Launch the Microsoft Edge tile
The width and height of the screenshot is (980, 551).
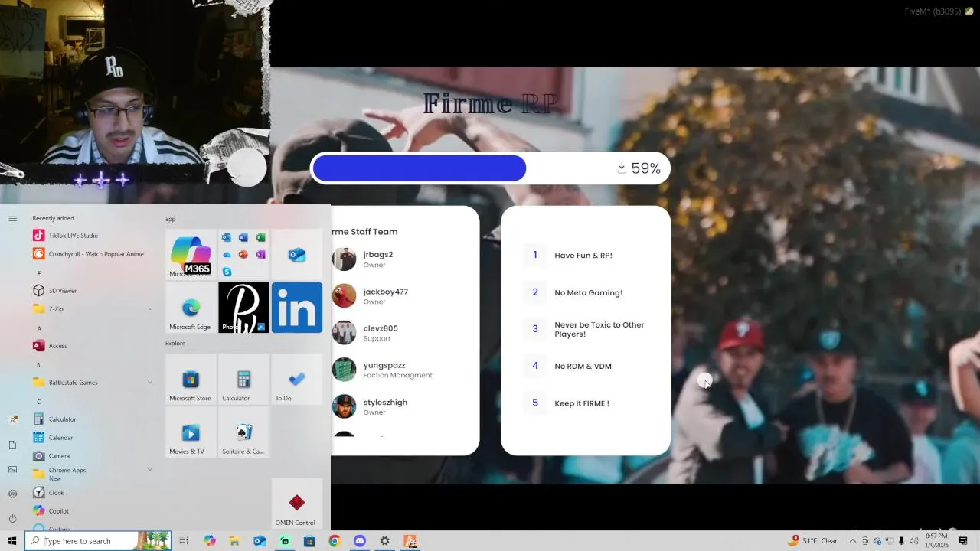pos(191,308)
